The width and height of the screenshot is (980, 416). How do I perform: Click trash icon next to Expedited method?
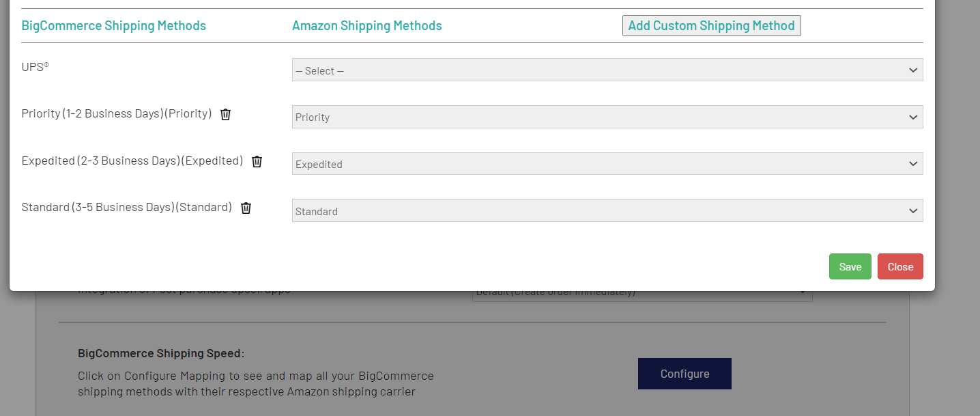pyautogui.click(x=257, y=161)
